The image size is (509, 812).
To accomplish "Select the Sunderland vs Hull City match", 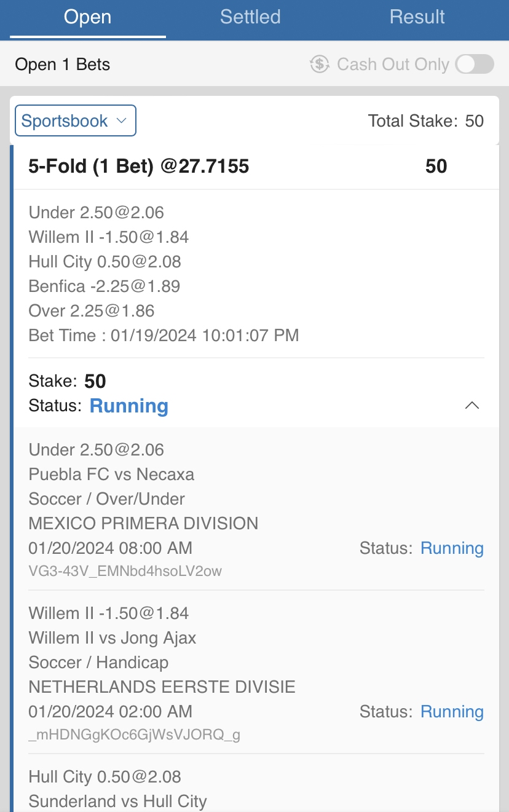I will 117,802.
